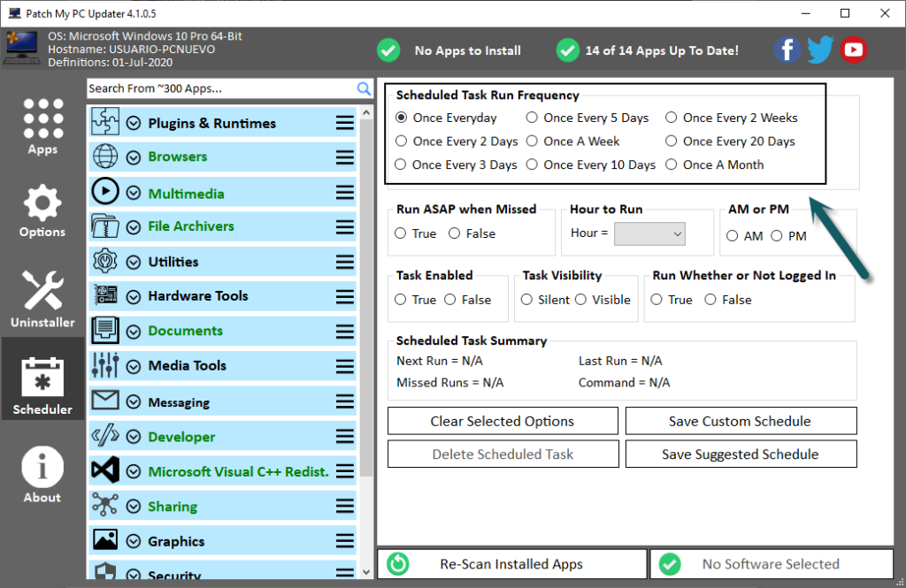
Task: Open the YouTube channel icon
Action: point(854,50)
